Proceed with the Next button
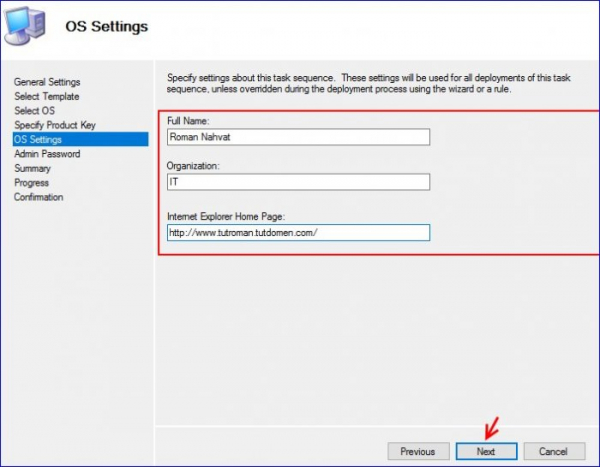Screen dimensions: 600x467 coord(486,452)
